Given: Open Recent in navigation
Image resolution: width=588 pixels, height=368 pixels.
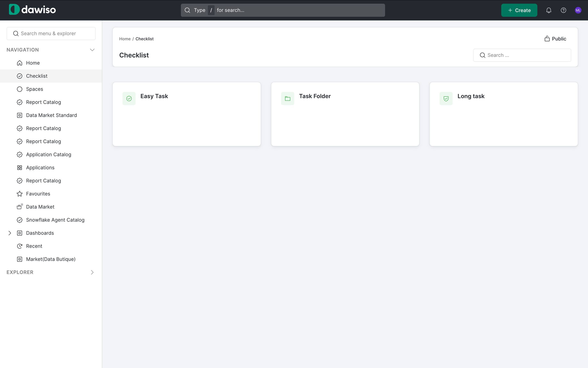Looking at the screenshot, I should pyautogui.click(x=51, y=246).
